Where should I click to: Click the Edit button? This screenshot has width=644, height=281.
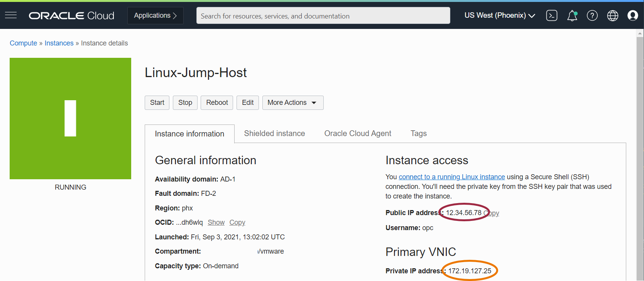pos(247,103)
